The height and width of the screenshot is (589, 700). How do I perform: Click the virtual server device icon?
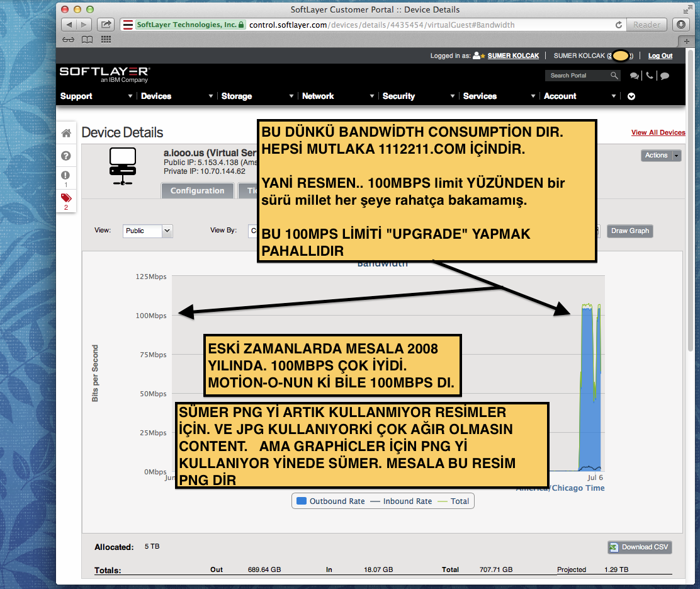coord(123,166)
